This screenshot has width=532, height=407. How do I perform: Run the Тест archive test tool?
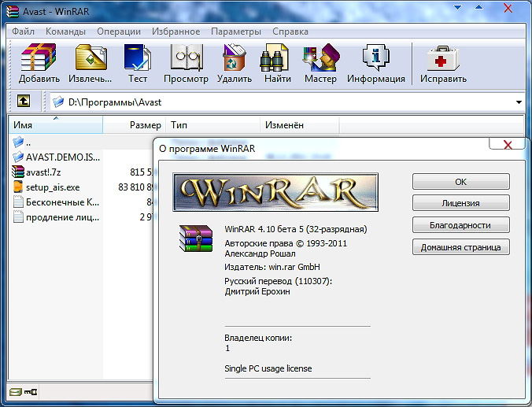point(138,57)
